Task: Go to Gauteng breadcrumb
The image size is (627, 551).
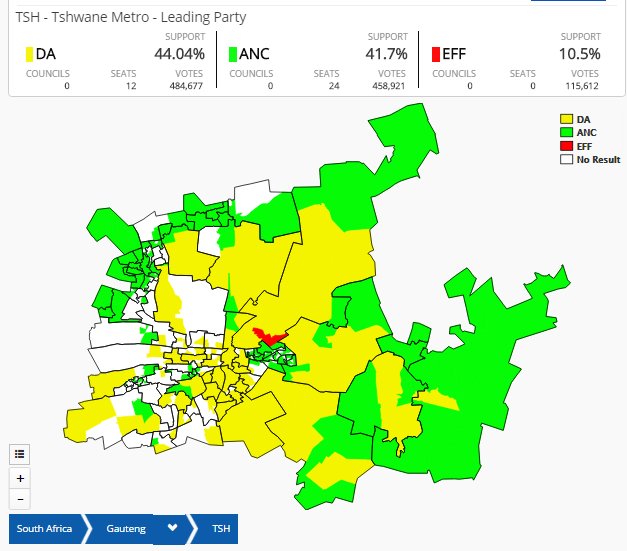Action: [126, 529]
